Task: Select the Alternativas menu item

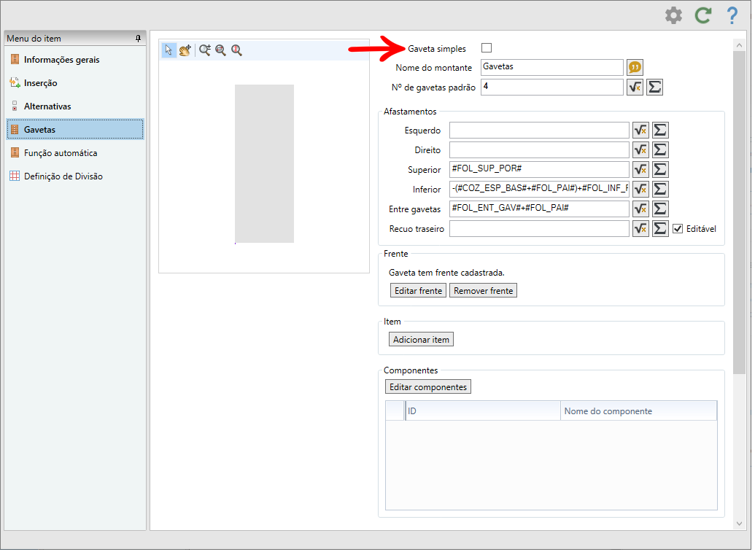Action: pos(75,106)
